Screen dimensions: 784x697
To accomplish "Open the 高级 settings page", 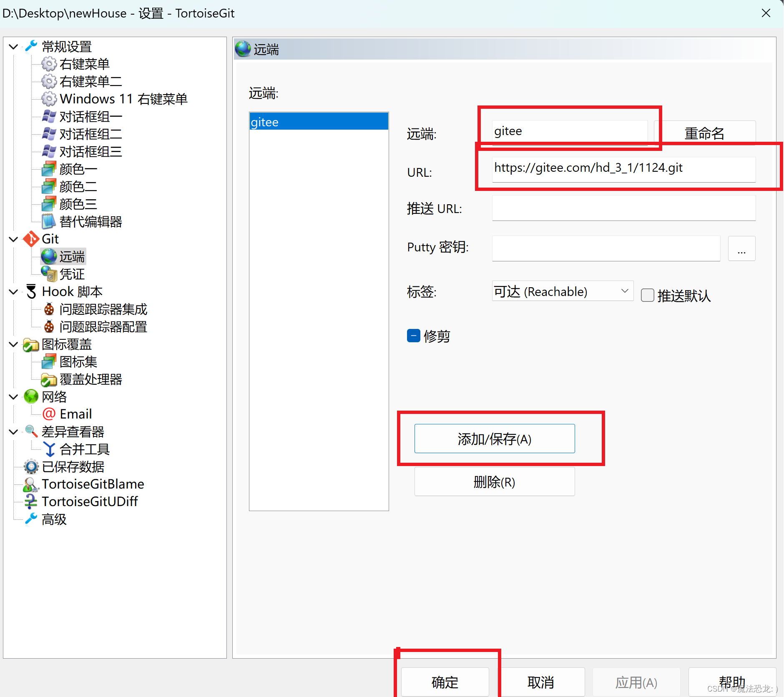I will (54, 519).
